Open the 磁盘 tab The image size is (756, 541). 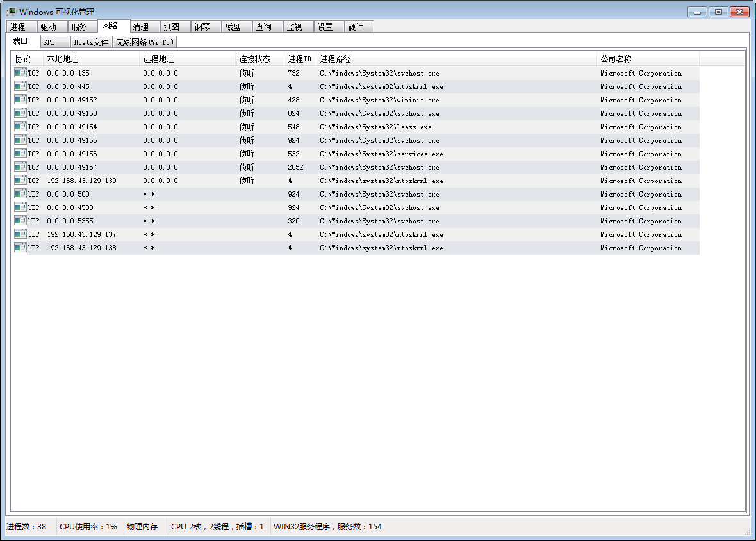pyautogui.click(x=233, y=27)
